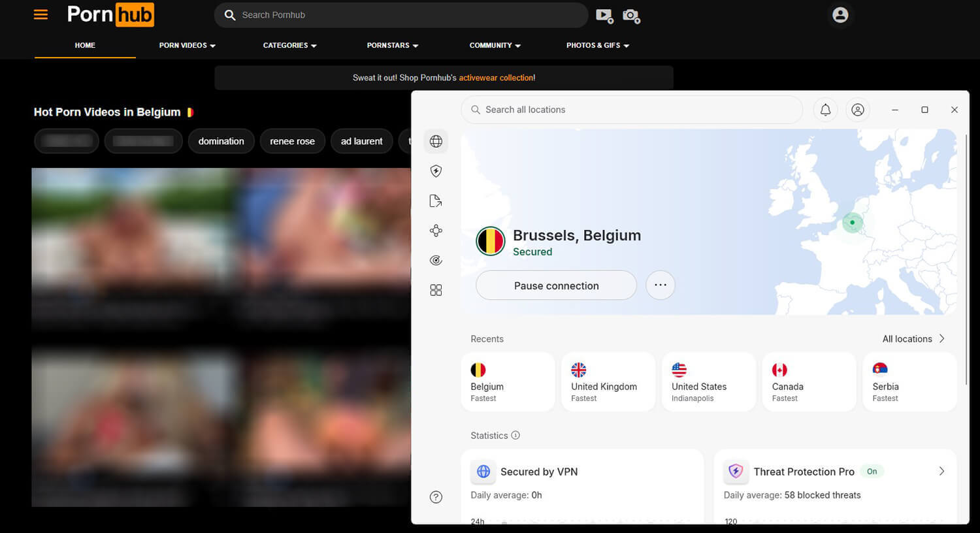Open the apps grid icon in sidebar
Image resolution: width=980 pixels, height=533 pixels.
[436, 290]
